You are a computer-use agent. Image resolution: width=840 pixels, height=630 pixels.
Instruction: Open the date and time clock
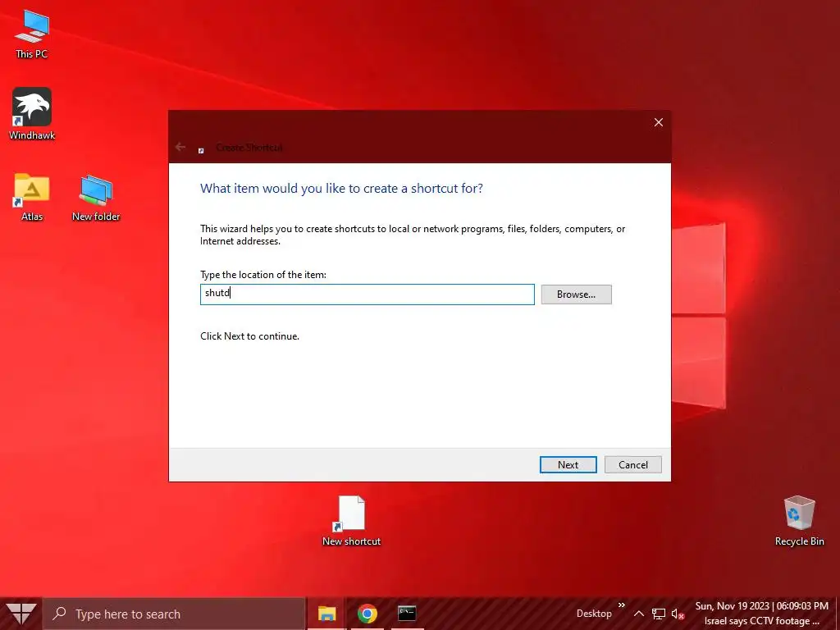pyautogui.click(x=762, y=606)
